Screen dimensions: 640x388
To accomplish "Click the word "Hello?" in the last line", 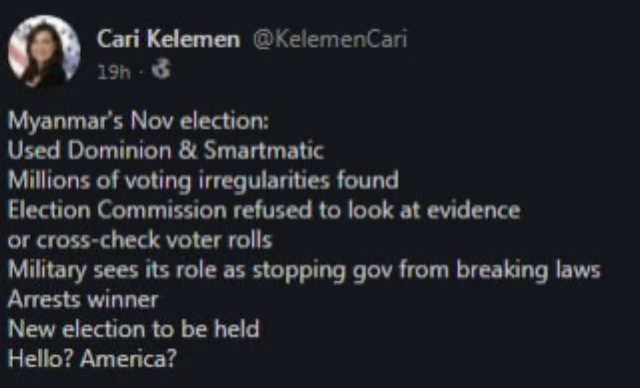I will pos(40,359).
